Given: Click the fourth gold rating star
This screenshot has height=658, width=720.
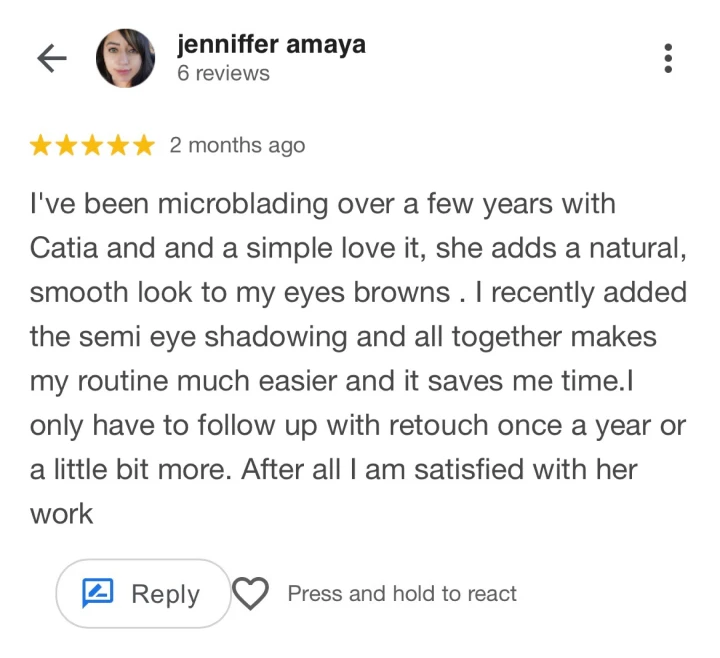Looking at the screenshot, I should (119, 146).
